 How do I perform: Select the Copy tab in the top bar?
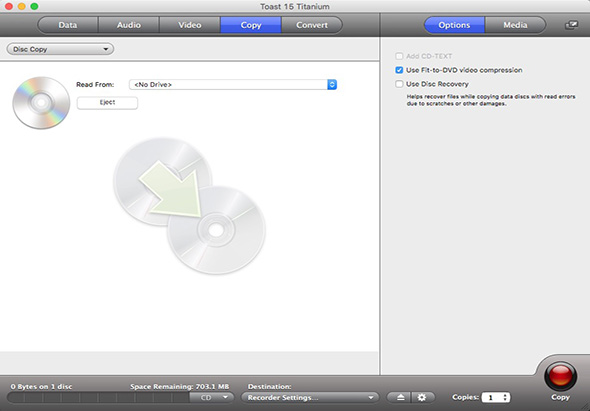click(x=251, y=25)
